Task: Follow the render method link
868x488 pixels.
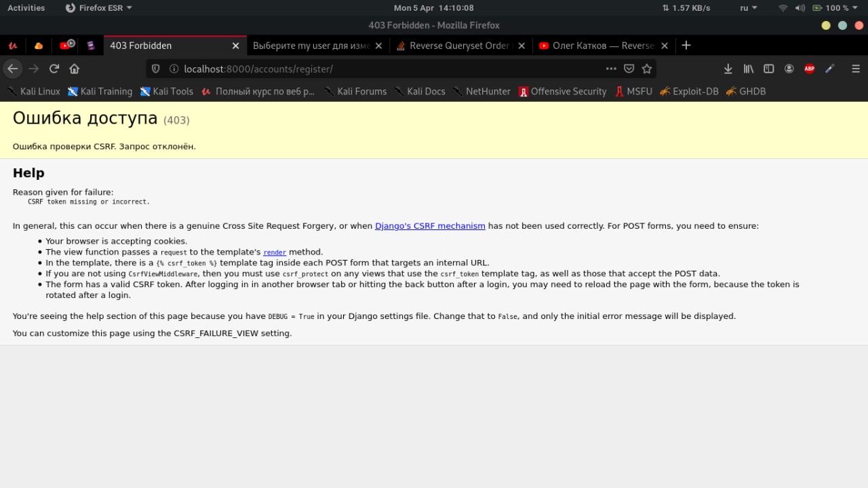Action: [x=275, y=252]
